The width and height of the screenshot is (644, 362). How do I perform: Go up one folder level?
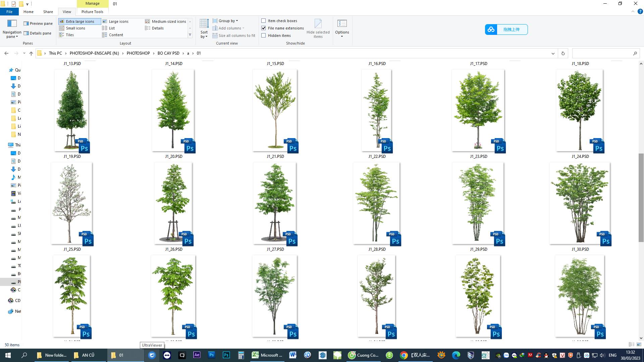coord(31,53)
